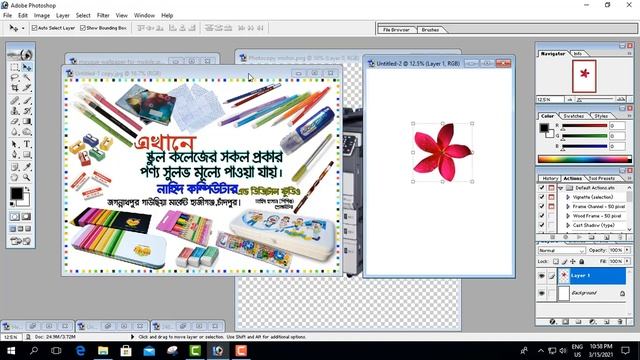Expand the Vignette (selection) action

[x=568, y=197]
